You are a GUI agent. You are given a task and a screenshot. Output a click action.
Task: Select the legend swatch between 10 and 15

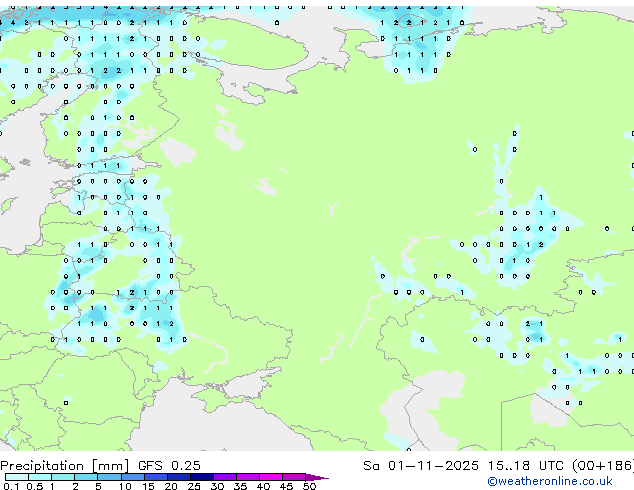[132, 477]
